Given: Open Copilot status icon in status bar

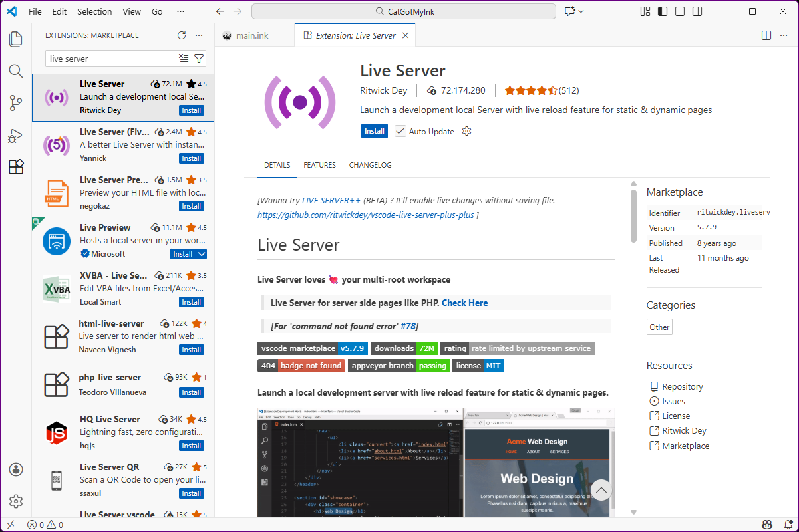Looking at the screenshot, I should pos(767,525).
